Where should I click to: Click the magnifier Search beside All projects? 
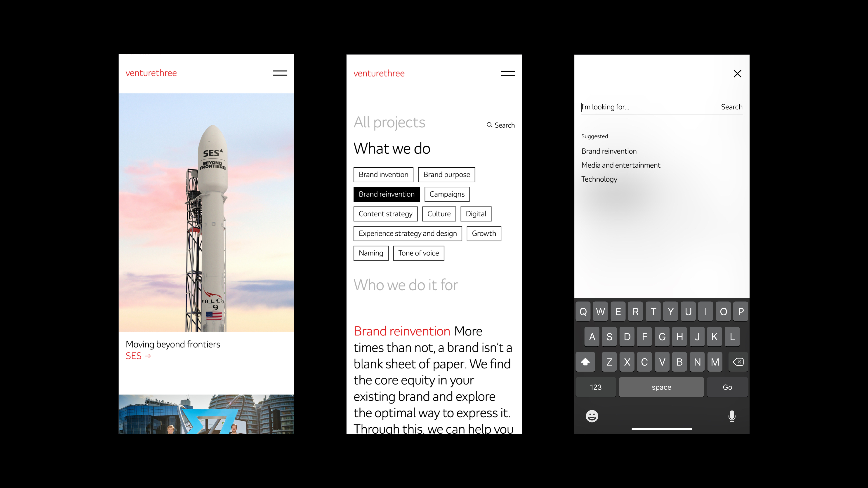coord(501,125)
